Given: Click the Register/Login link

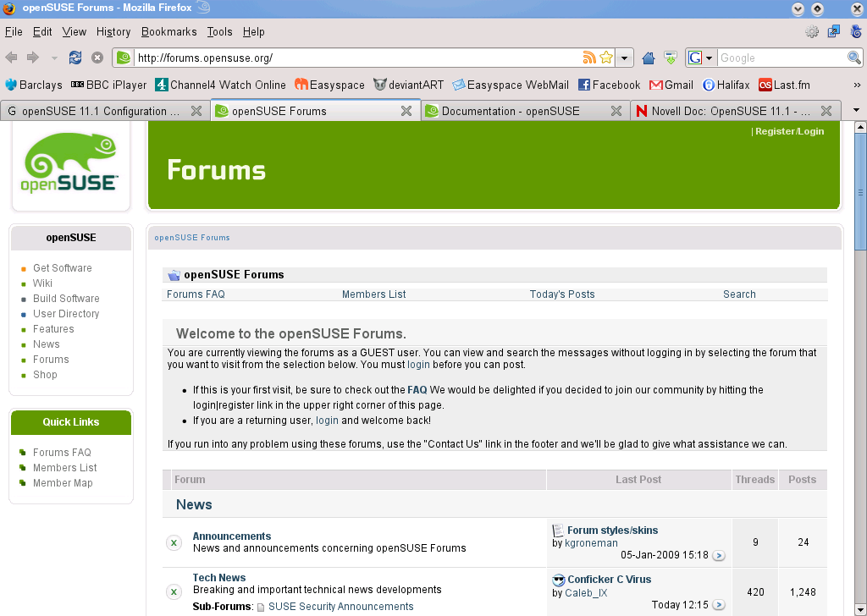Looking at the screenshot, I should pos(790,131).
